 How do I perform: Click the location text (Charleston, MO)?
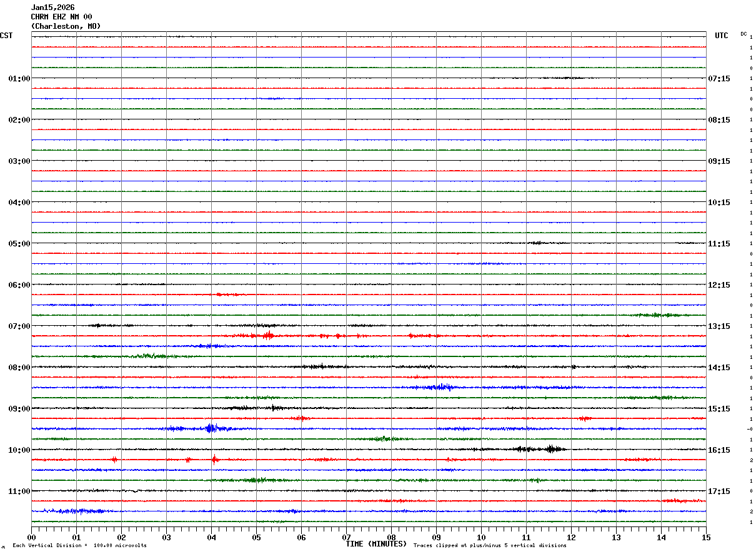(x=66, y=26)
